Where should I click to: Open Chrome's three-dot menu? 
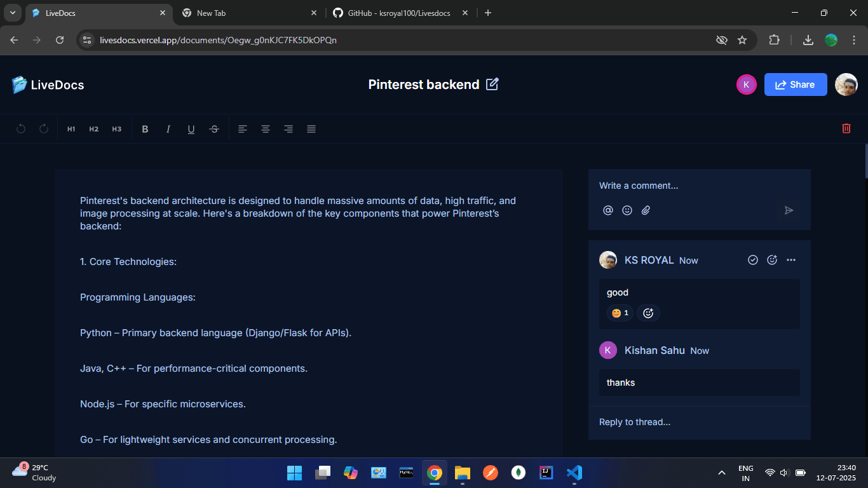click(x=854, y=40)
